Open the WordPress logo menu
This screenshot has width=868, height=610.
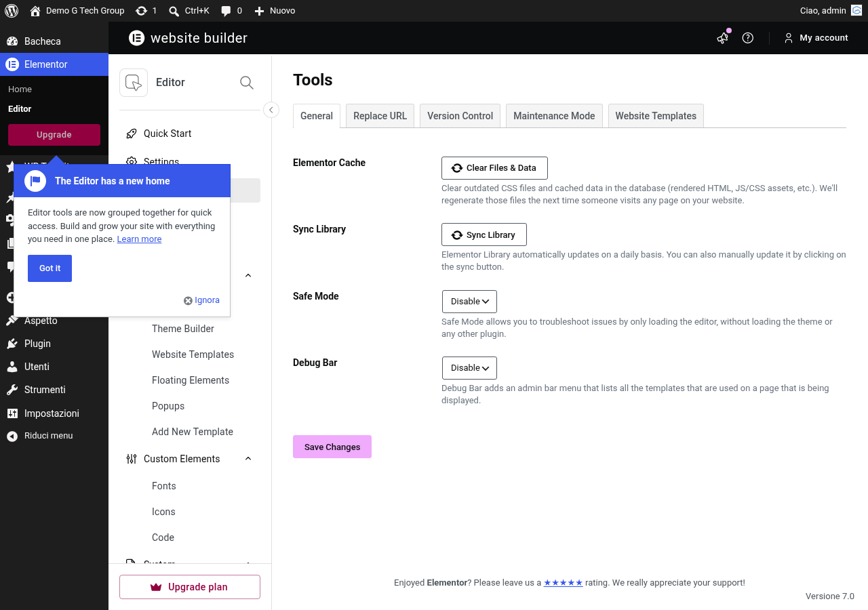click(12, 11)
